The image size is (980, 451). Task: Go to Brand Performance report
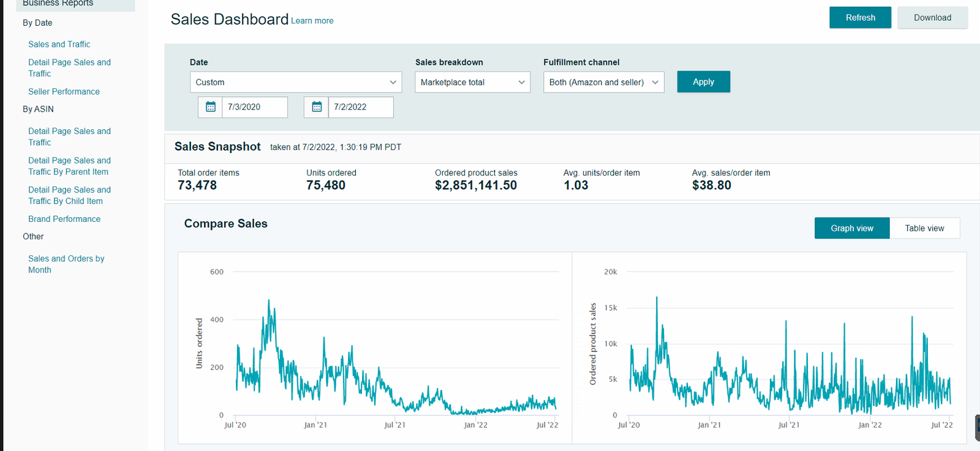pos(64,219)
